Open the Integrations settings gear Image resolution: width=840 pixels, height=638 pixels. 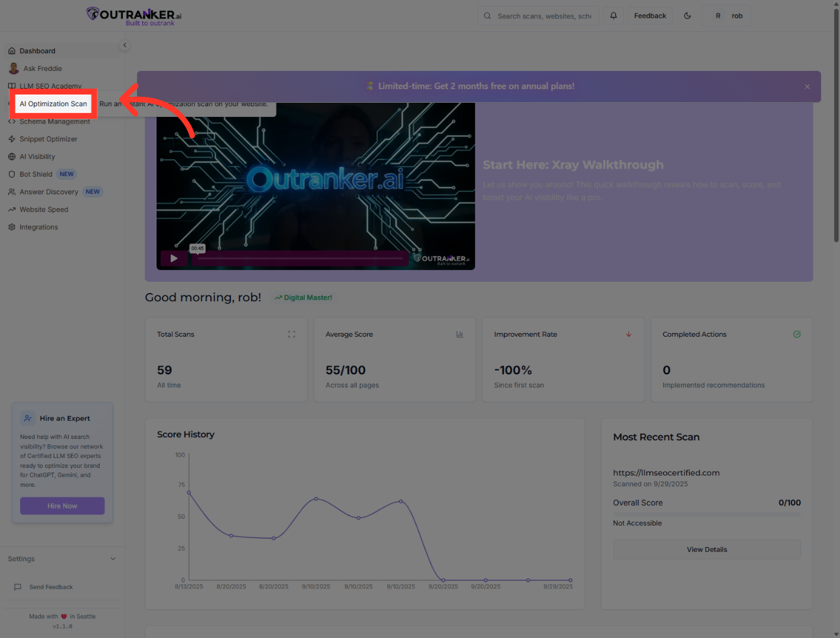(12, 227)
